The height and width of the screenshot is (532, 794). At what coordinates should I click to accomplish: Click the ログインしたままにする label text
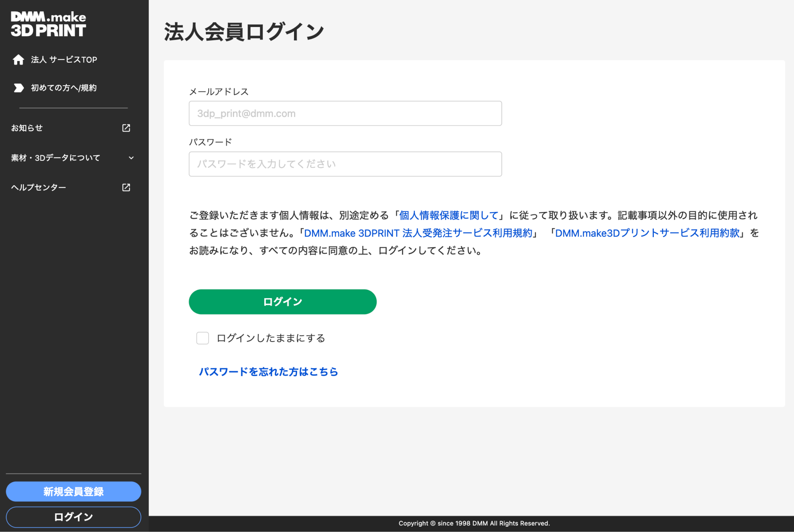point(270,338)
